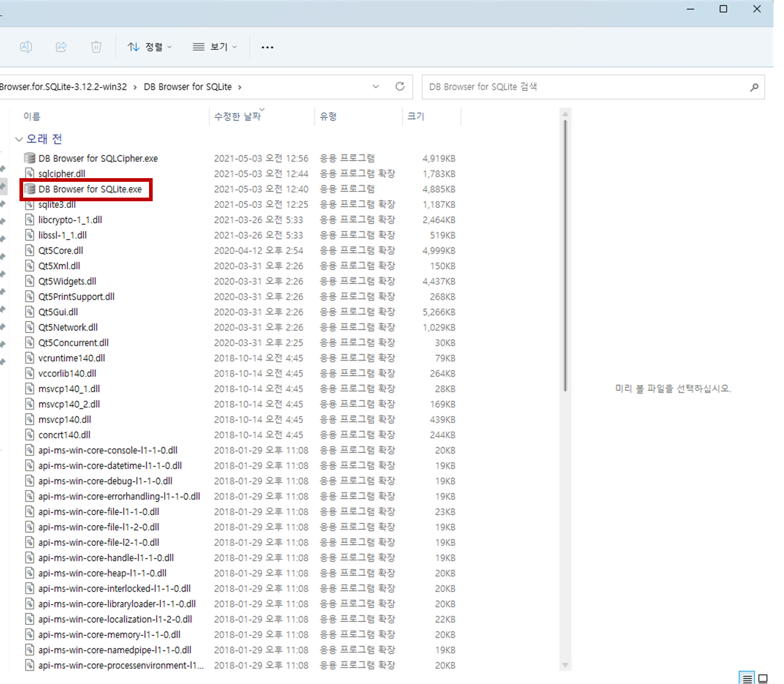Click file name api-ms-win-core-file-l1-1-0.dll
This screenshot has width=784, height=684.
[99, 512]
